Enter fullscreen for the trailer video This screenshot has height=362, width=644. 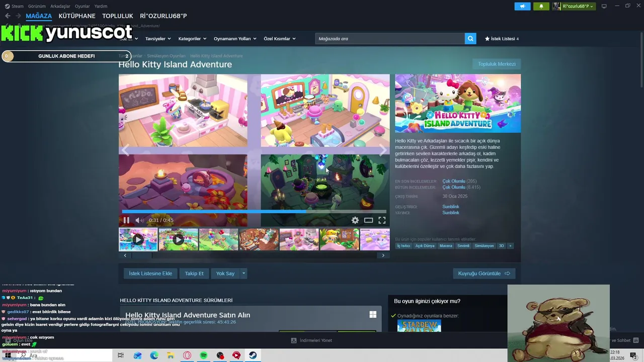pyautogui.click(x=382, y=220)
